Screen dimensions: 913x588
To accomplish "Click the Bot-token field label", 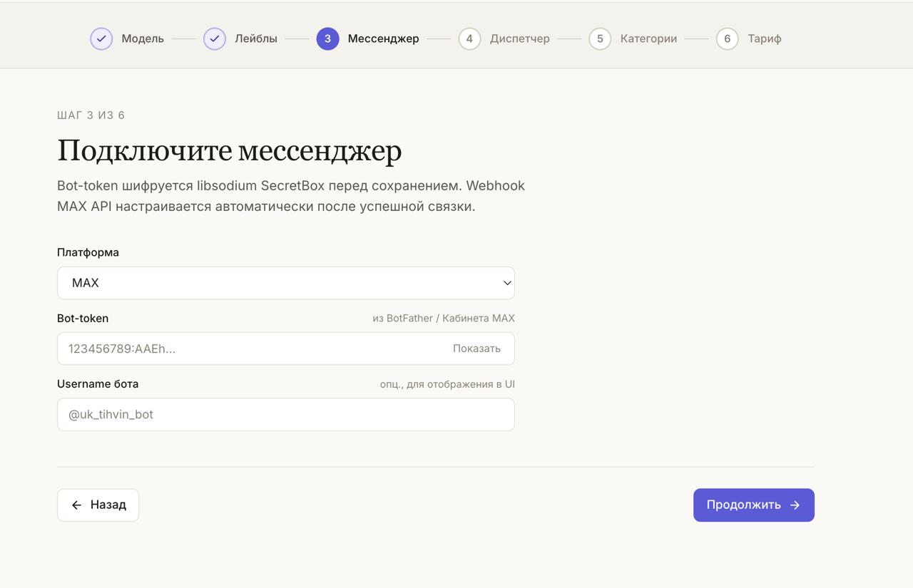I will [83, 318].
